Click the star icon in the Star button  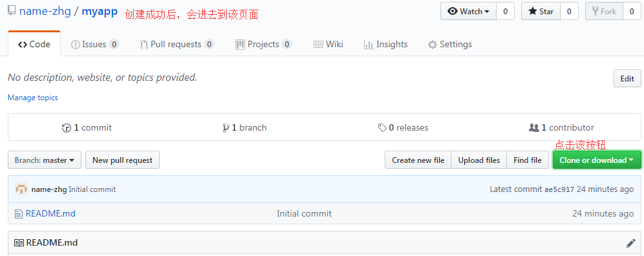[533, 11]
